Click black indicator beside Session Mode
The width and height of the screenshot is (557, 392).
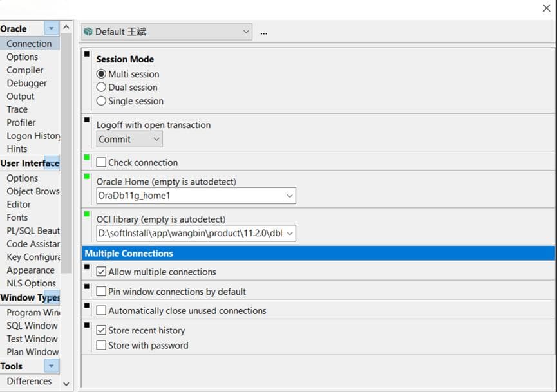point(87,54)
